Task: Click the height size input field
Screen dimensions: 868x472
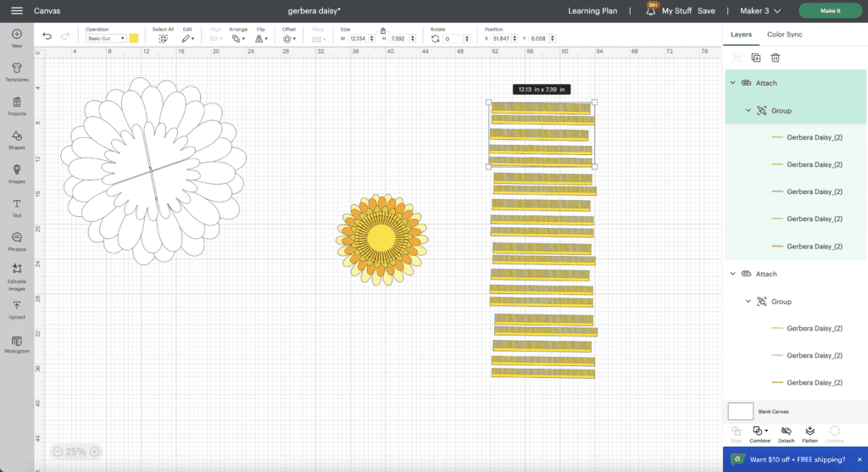Action: click(398, 39)
